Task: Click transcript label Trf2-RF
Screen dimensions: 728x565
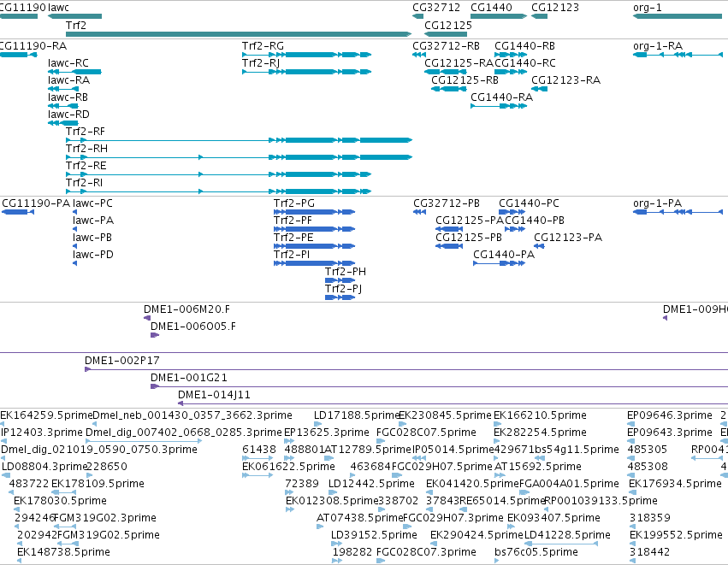Action: 86,132
